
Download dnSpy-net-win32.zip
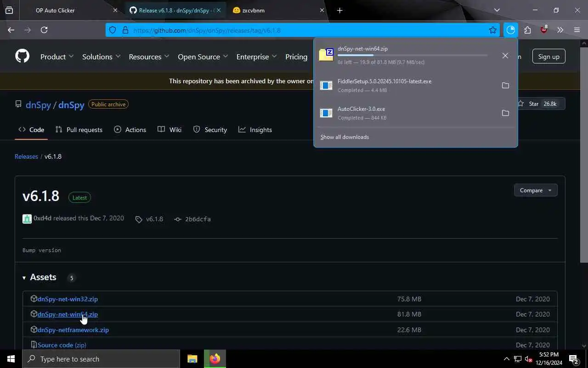[x=68, y=299]
